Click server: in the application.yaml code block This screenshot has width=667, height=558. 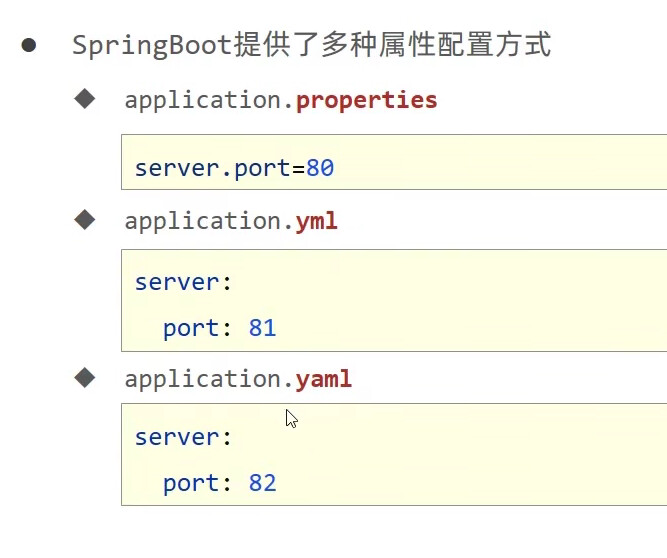click(183, 437)
